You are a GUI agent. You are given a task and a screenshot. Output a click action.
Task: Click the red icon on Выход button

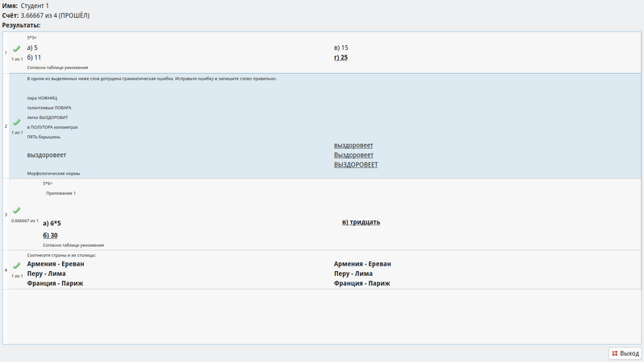(x=615, y=353)
